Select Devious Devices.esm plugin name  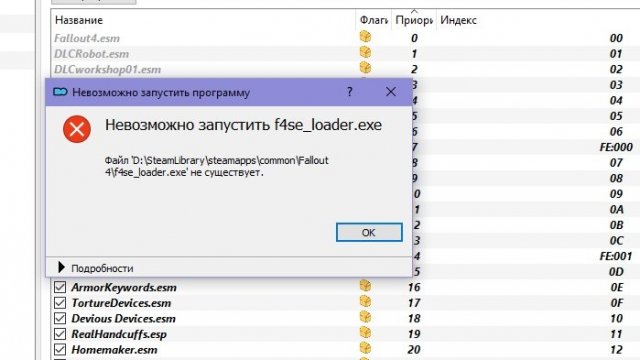124,318
